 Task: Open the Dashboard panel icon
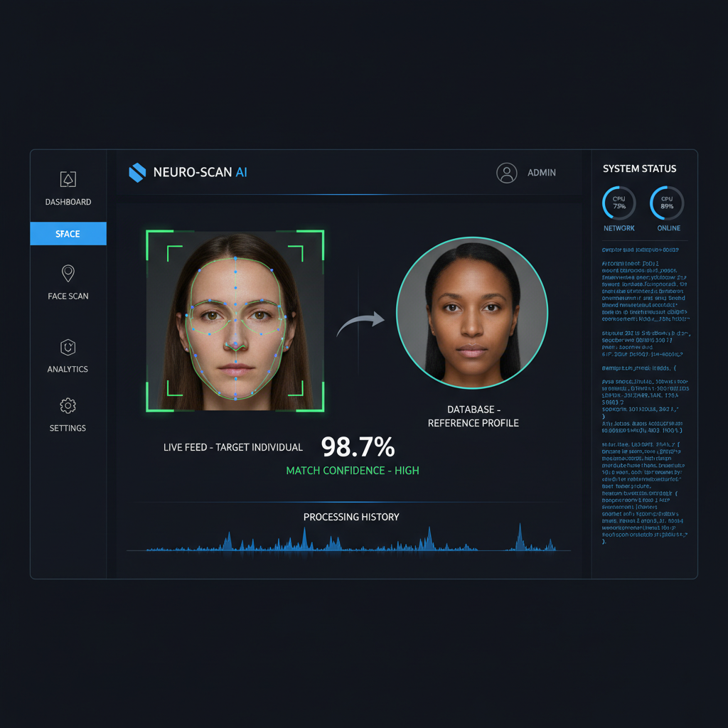[x=68, y=180]
